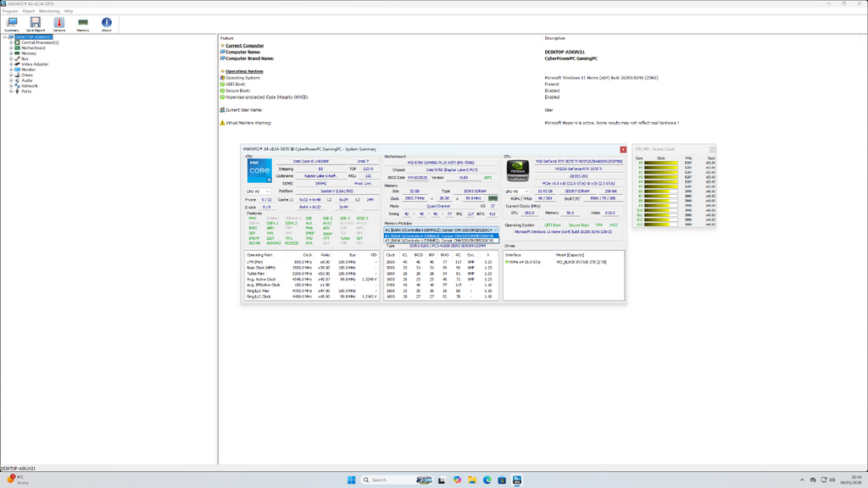Click the Operating Point column header
Screen dimensions: 868x488
point(259,255)
